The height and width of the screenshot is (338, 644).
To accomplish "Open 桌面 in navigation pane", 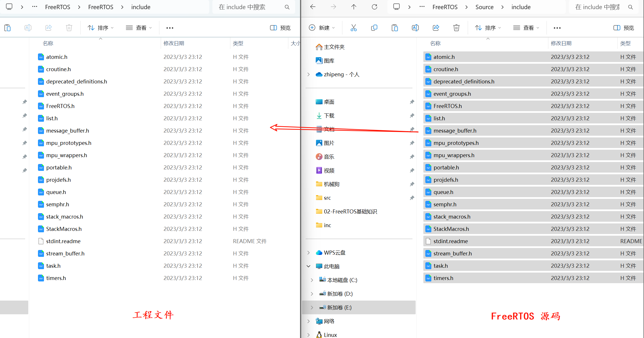I will pyautogui.click(x=325, y=102).
